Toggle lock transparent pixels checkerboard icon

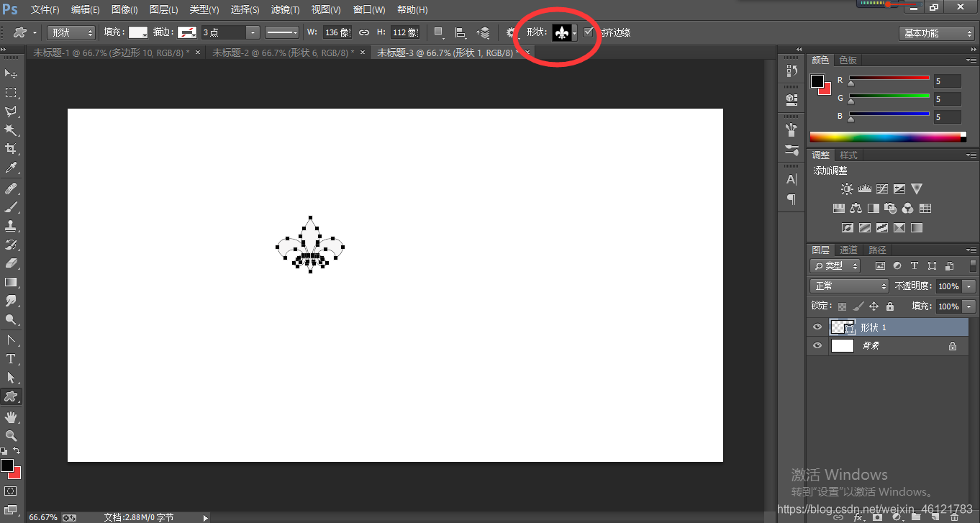click(x=842, y=306)
